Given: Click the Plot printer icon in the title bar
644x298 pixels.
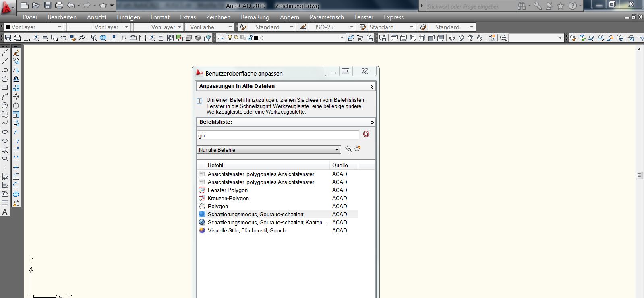Looking at the screenshot, I should tap(59, 6).
